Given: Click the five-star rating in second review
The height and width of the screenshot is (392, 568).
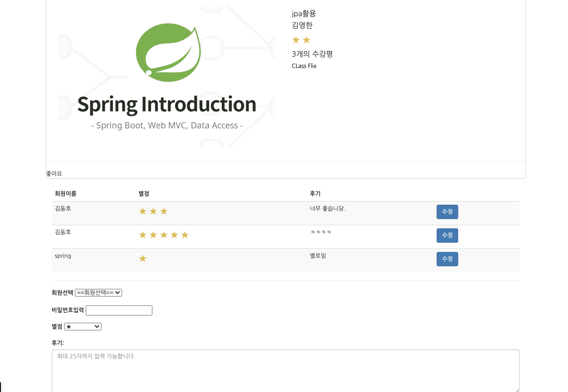Looking at the screenshot, I should pyautogui.click(x=164, y=235).
